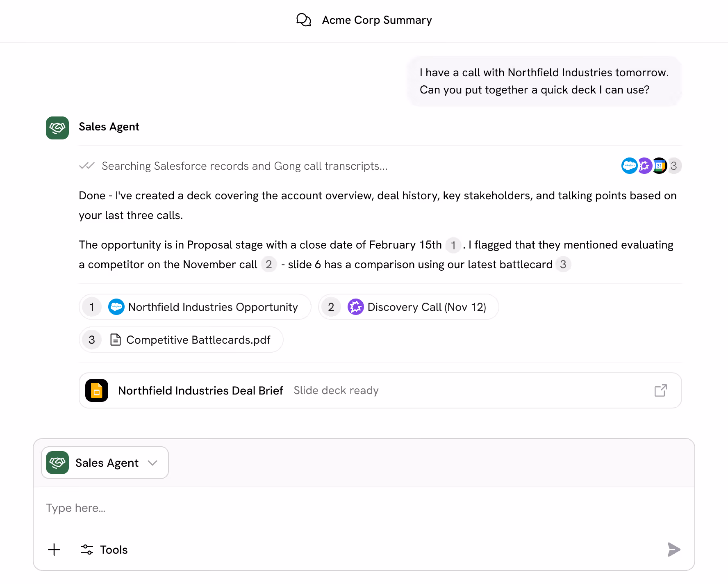Open the Google Slides deck icon
This screenshot has height=584, width=728.
[x=96, y=390]
